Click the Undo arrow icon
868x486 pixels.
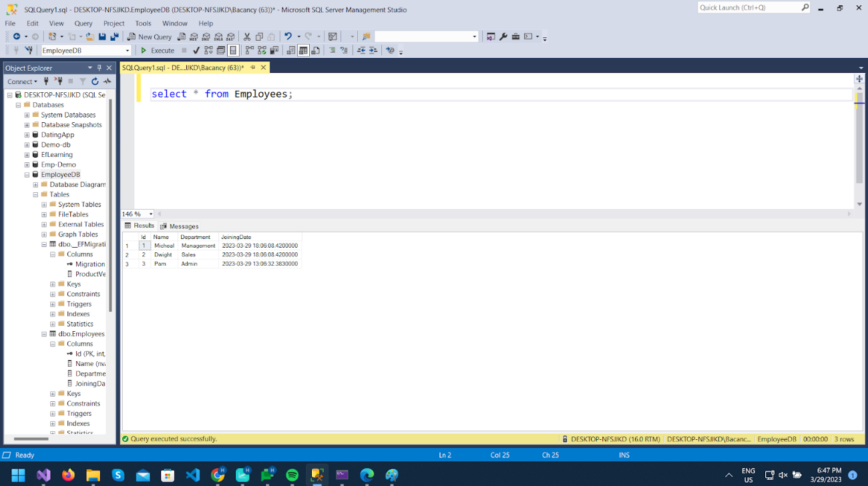(x=288, y=37)
